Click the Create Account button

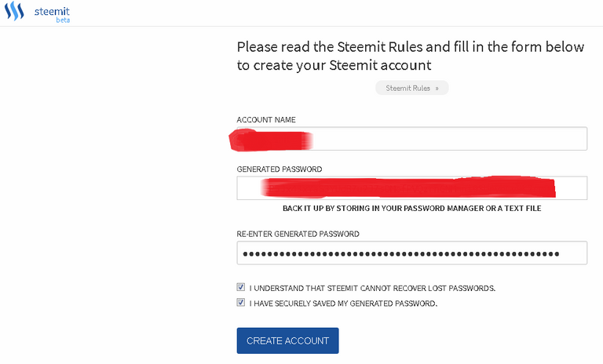coord(287,340)
